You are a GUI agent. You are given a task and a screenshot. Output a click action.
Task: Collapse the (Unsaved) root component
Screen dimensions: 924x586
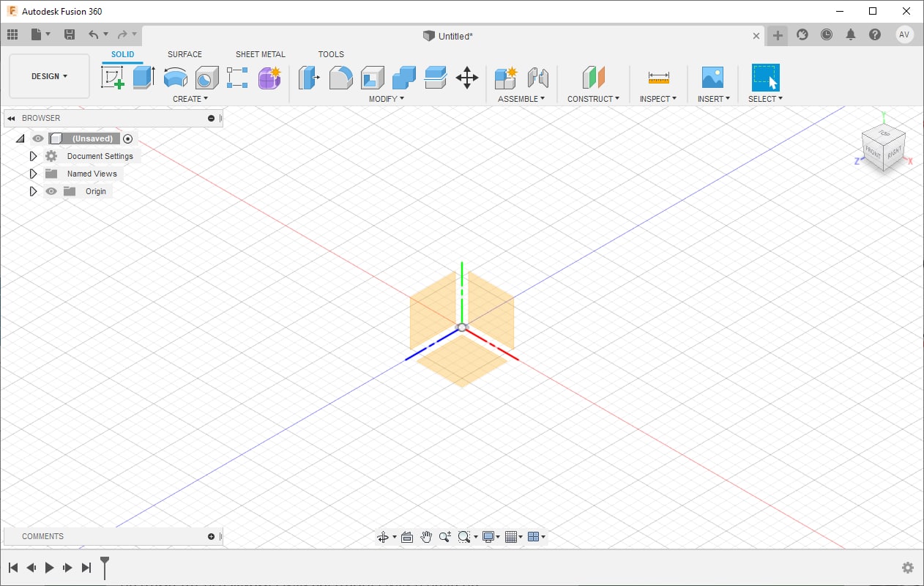coord(20,138)
